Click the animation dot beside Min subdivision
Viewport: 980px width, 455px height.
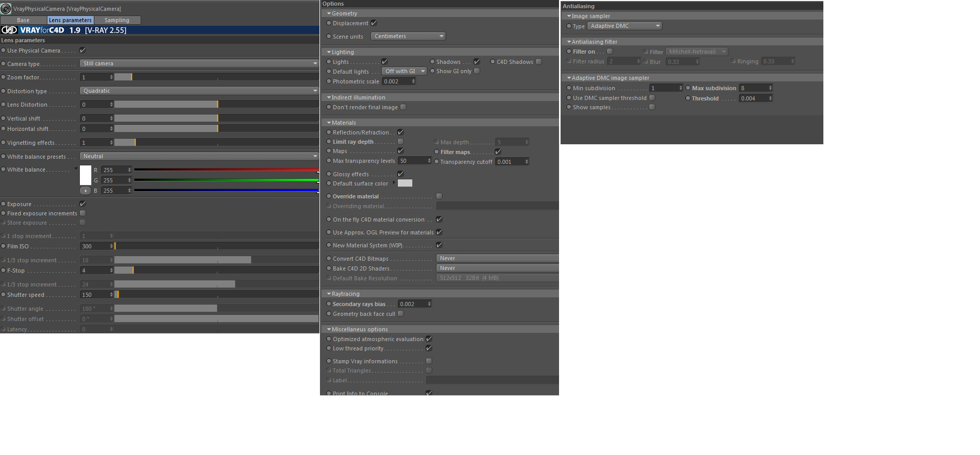coord(569,88)
